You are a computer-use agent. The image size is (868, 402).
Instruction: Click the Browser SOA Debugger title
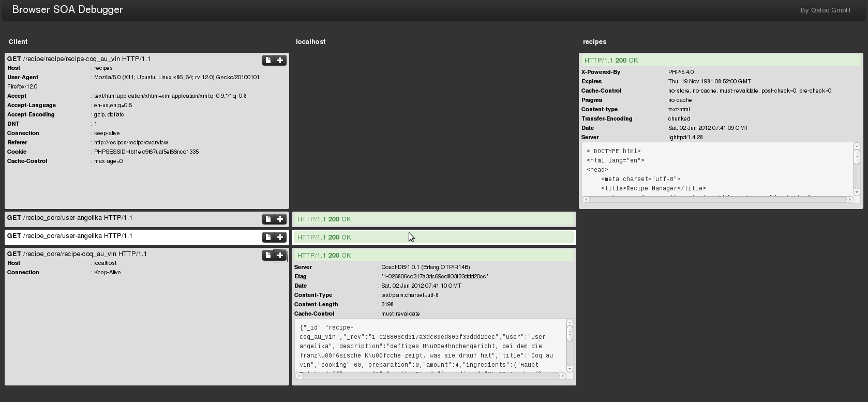[67, 10]
